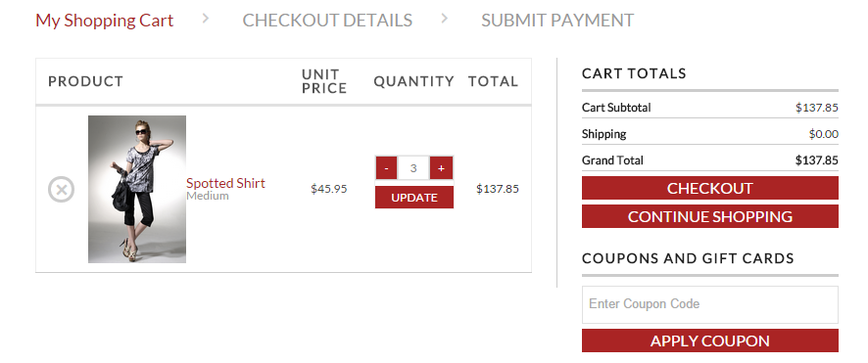Open the Spotted Shirt product thumbnail
This screenshot has height=363, width=868.
137,189
